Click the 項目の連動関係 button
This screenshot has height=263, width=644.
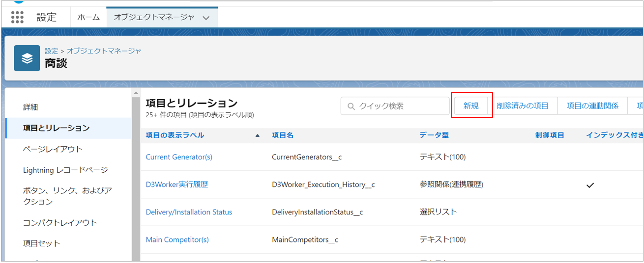pyautogui.click(x=592, y=106)
